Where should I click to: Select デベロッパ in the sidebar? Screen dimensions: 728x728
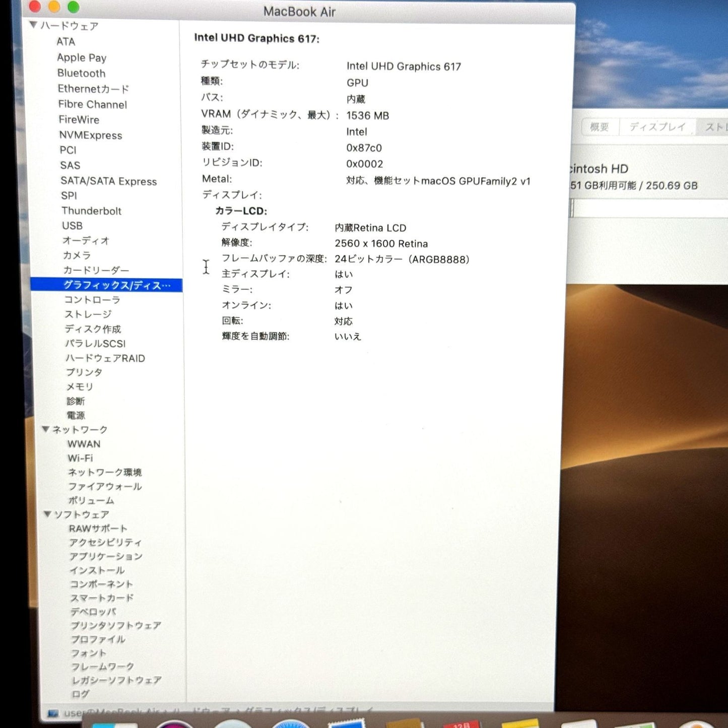(93, 612)
